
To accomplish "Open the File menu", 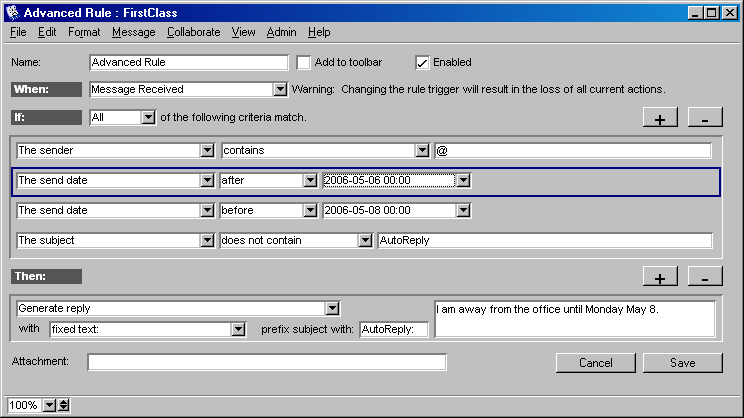I will pyautogui.click(x=18, y=32).
